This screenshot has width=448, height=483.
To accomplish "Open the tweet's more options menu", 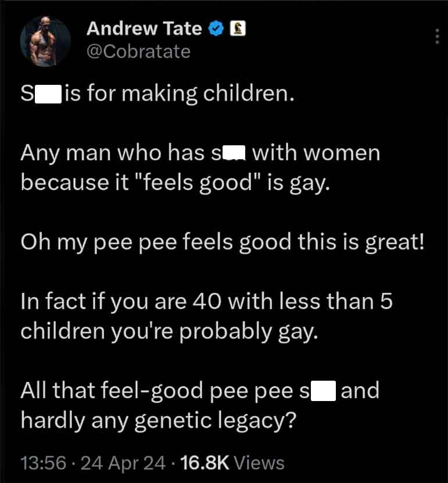I will pyautogui.click(x=437, y=36).
